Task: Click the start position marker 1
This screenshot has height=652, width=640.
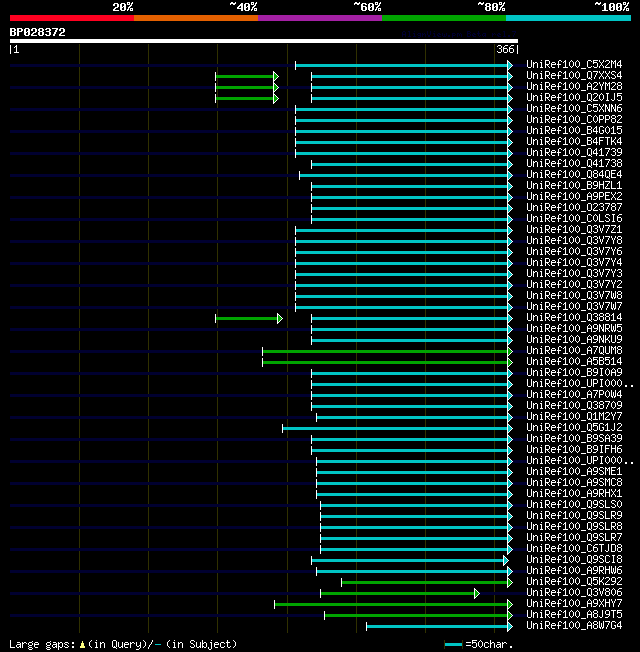Action: tap(16, 49)
